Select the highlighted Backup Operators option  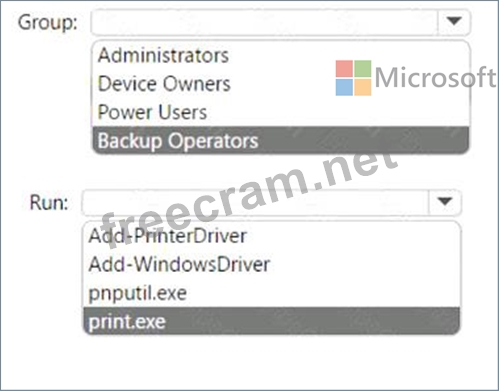pos(281,140)
